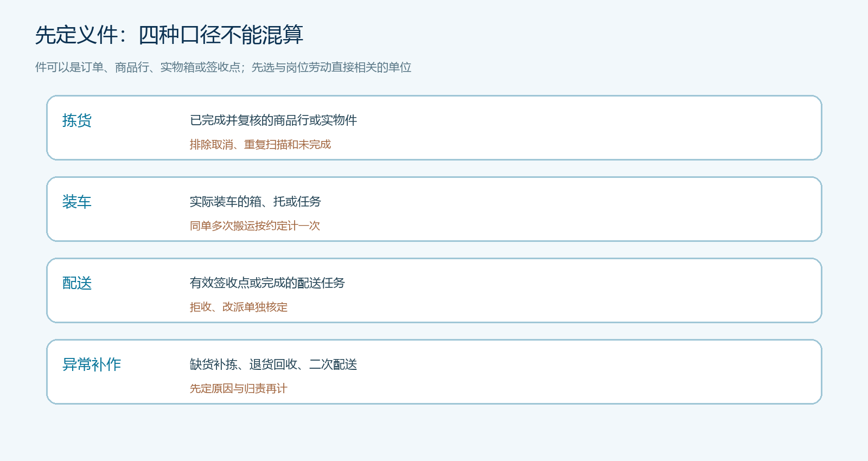Click the 配送 card heading
Screen dimensions: 868x461
coord(77,283)
